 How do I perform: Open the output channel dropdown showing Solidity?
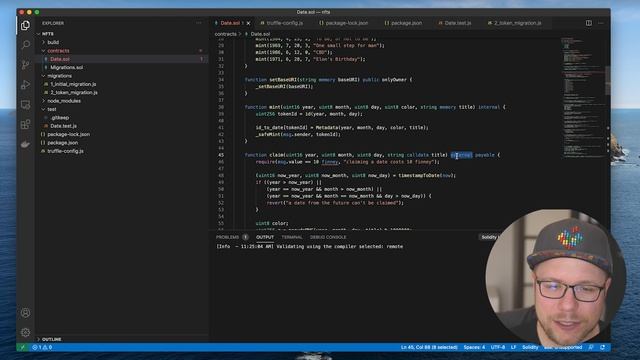489,237
